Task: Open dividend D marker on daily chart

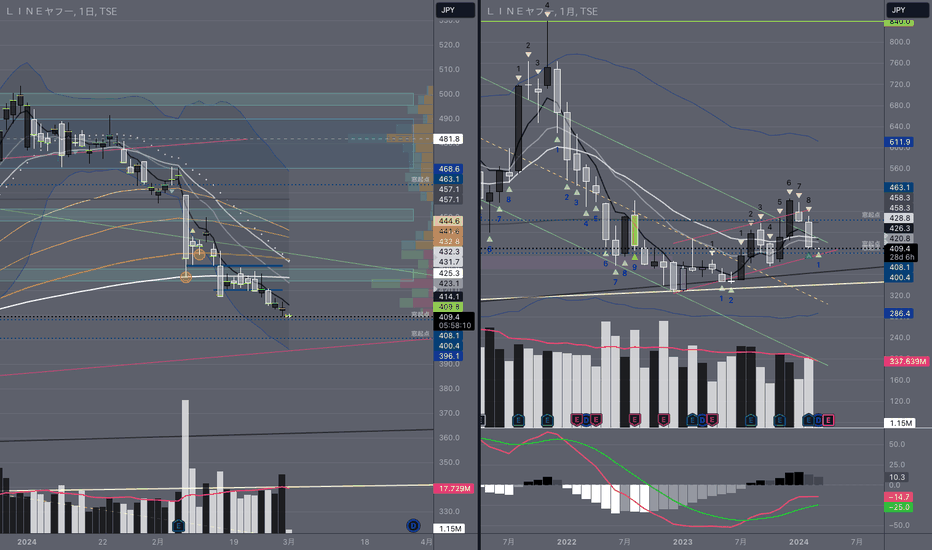Action: pos(413,526)
